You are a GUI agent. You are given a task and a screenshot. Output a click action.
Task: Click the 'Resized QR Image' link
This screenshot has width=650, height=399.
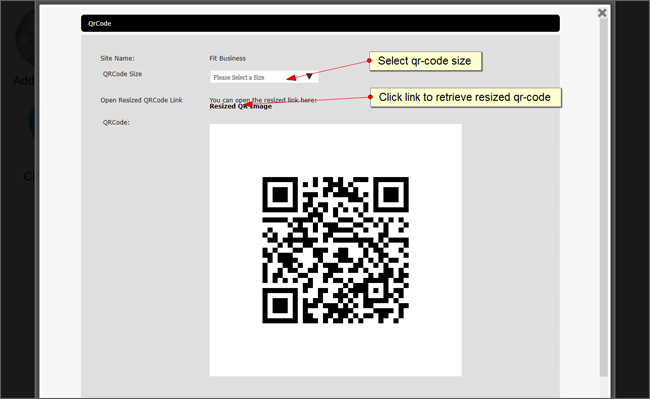click(x=240, y=106)
